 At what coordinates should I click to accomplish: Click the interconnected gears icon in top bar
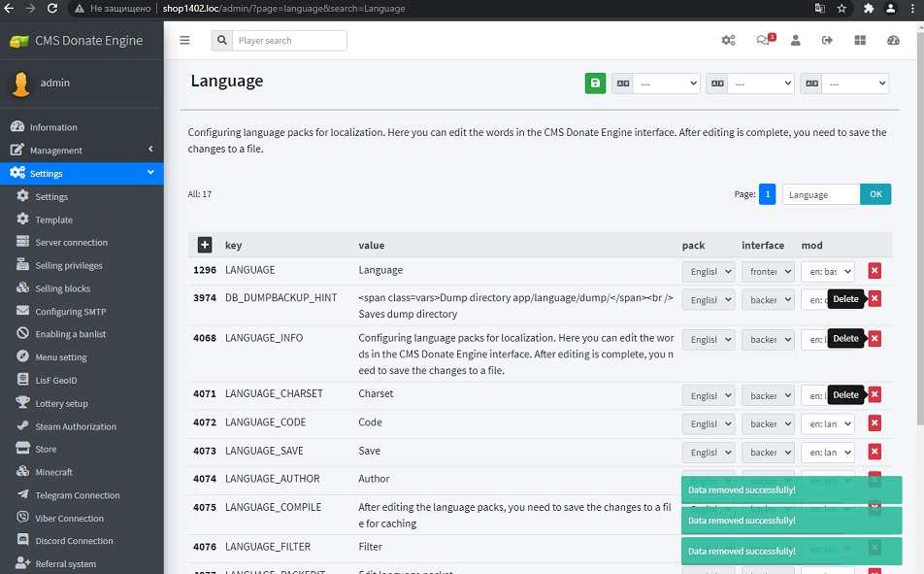pos(728,41)
